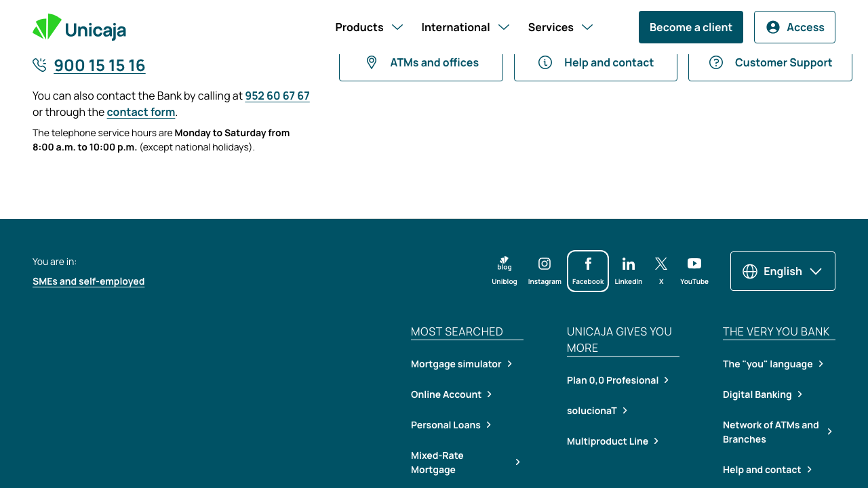This screenshot has width=868, height=488.
Task: Open the contact form link
Action: (x=141, y=112)
